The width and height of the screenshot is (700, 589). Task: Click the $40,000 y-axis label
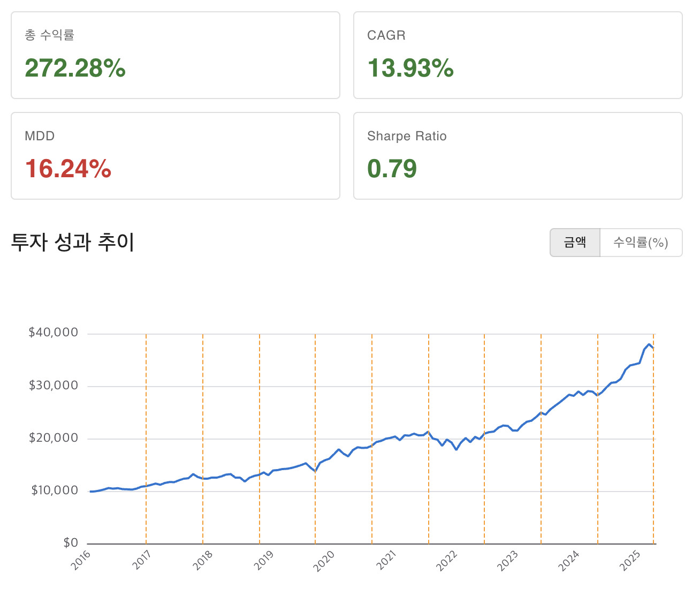point(54,333)
